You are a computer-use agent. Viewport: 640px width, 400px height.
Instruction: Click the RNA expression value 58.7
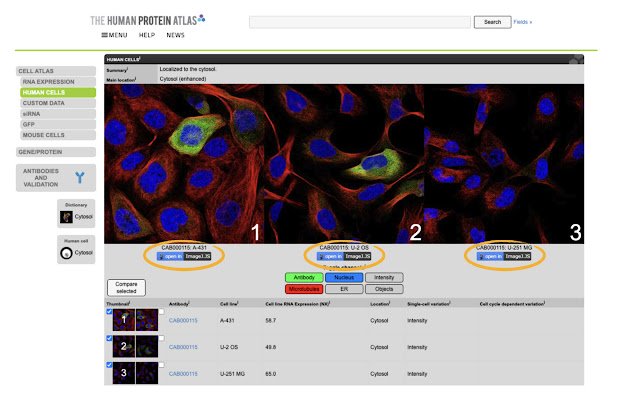[271, 320]
